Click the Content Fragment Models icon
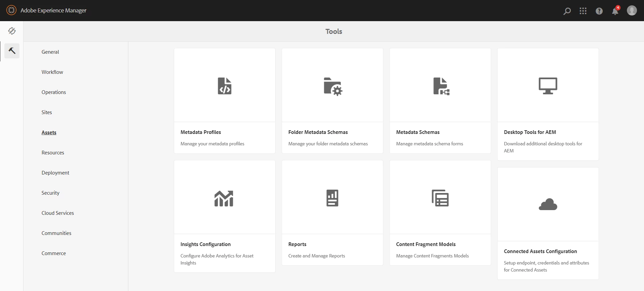644x291 pixels. pyautogui.click(x=440, y=198)
